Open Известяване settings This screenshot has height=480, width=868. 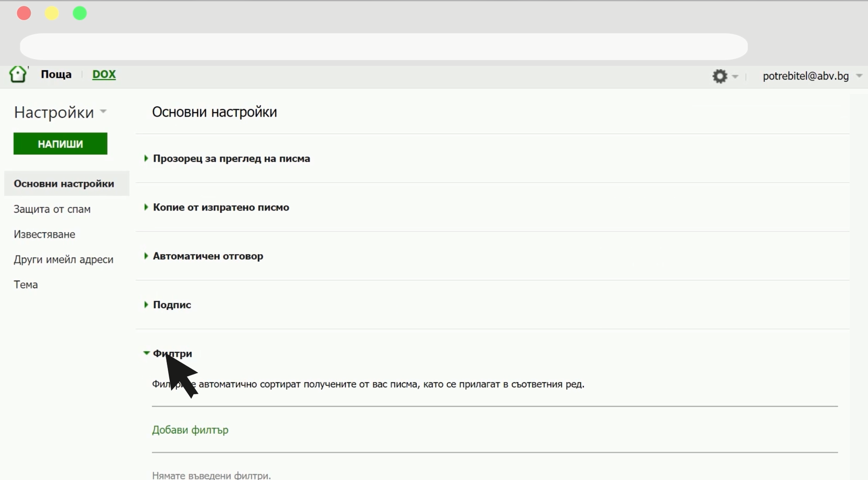pos(45,234)
